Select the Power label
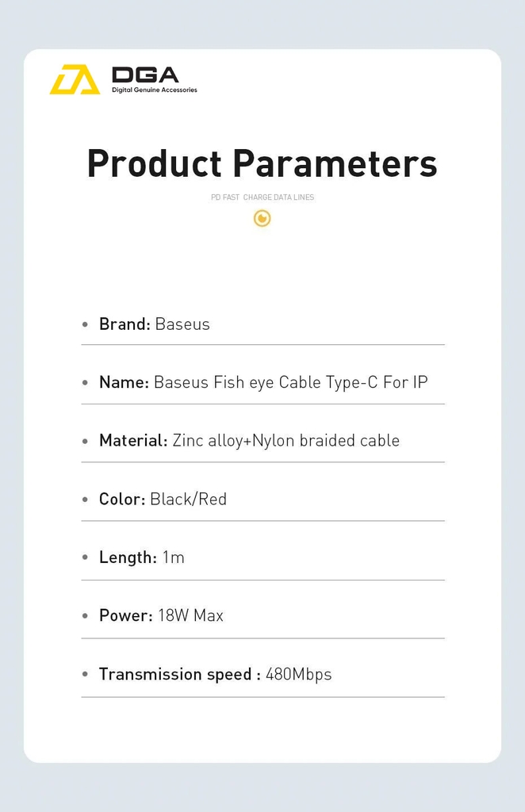The image size is (525, 812). coord(125,616)
